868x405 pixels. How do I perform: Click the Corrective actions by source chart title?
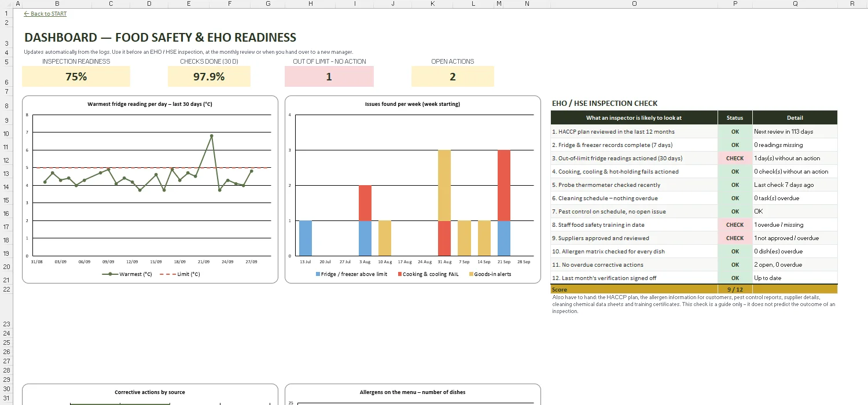click(150, 392)
